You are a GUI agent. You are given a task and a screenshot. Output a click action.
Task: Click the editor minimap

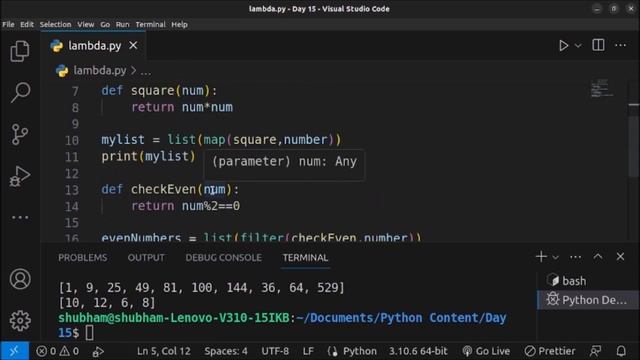tap(602, 89)
